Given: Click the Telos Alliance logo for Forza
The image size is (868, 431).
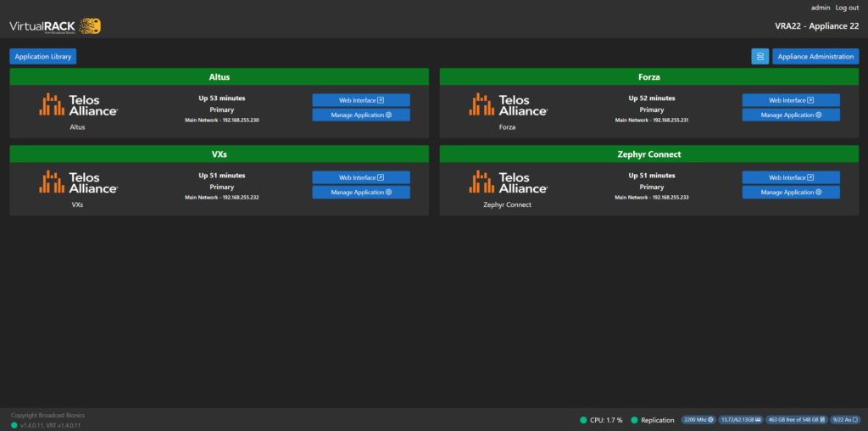Looking at the screenshot, I should (x=508, y=104).
